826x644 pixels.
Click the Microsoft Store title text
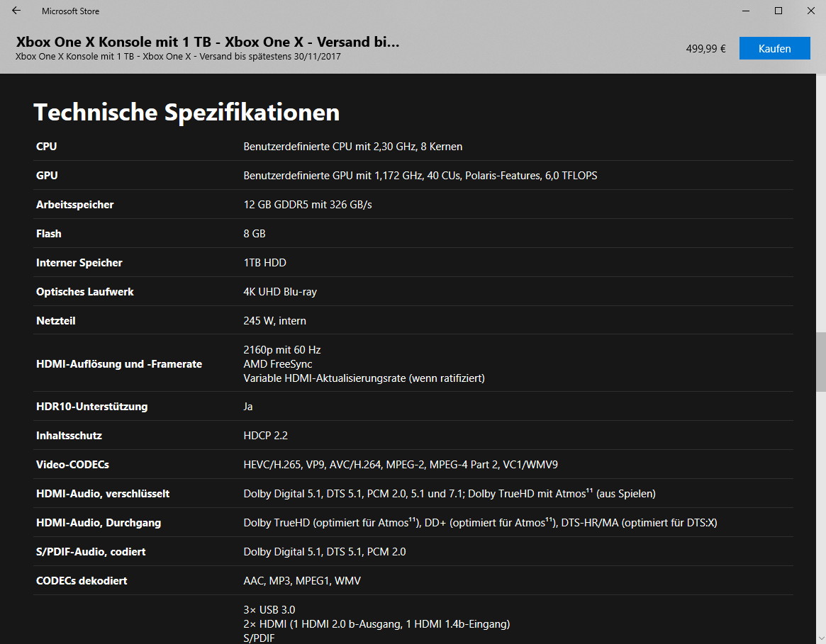[71, 11]
